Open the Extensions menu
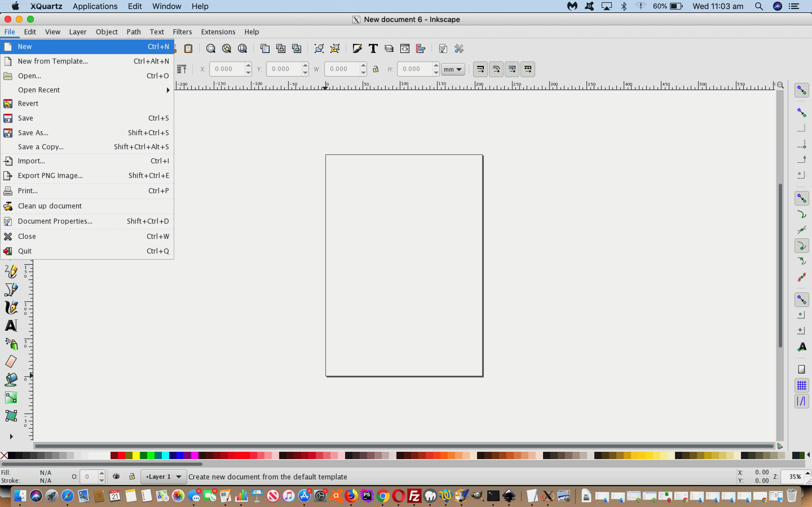 [218, 32]
